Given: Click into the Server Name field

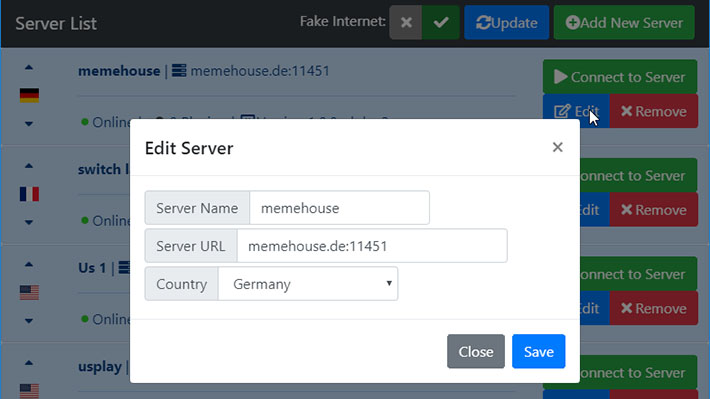Looking at the screenshot, I should point(339,208).
